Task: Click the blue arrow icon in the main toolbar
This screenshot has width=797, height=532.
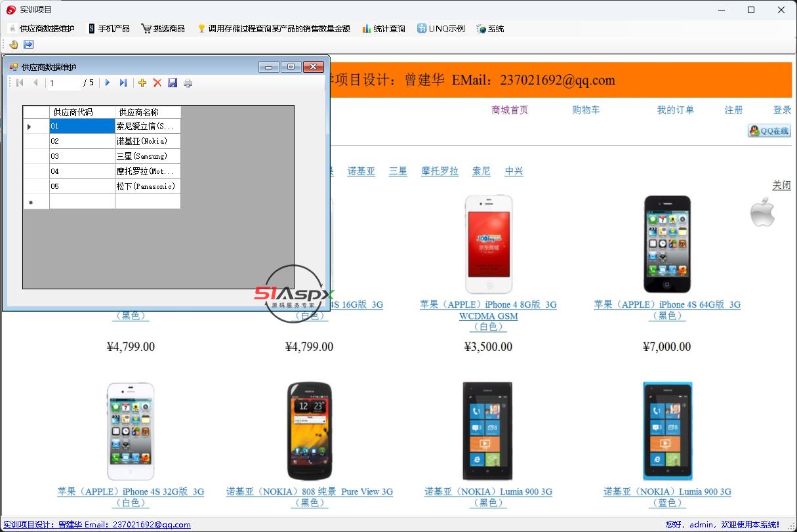Action: (29, 45)
